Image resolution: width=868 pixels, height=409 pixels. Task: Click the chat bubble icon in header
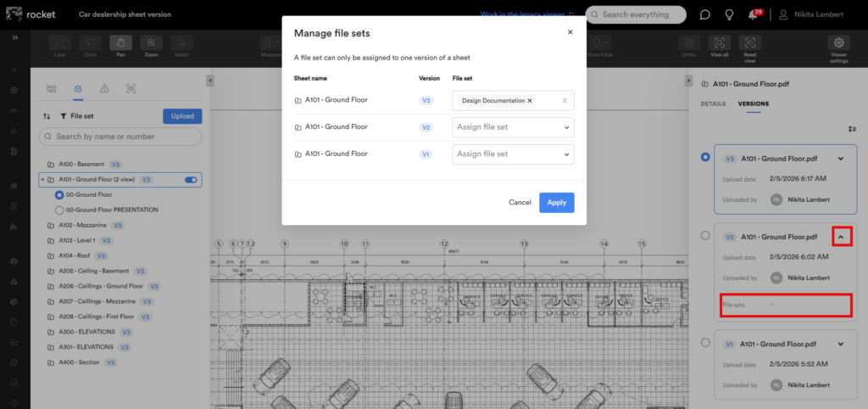click(704, 14)
